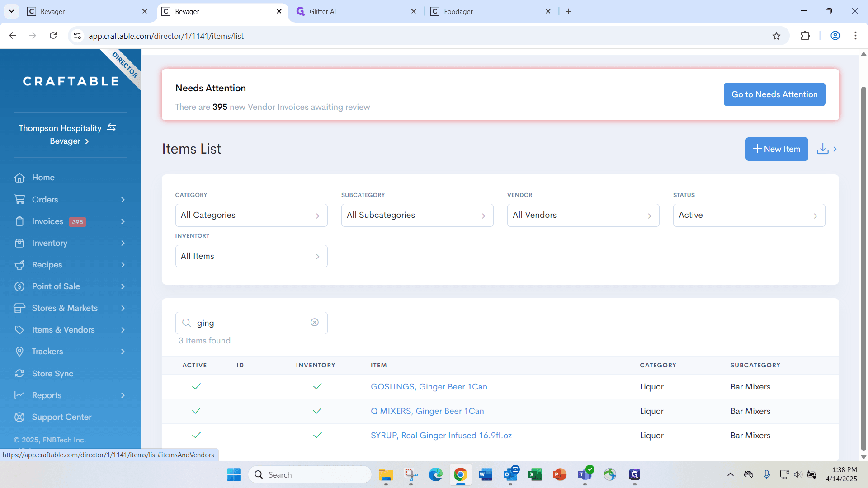Screen dimensions: 868x488
Task: Switch company using the swap arrows icon
Action: pyautogui.click(x=112, y=128)
